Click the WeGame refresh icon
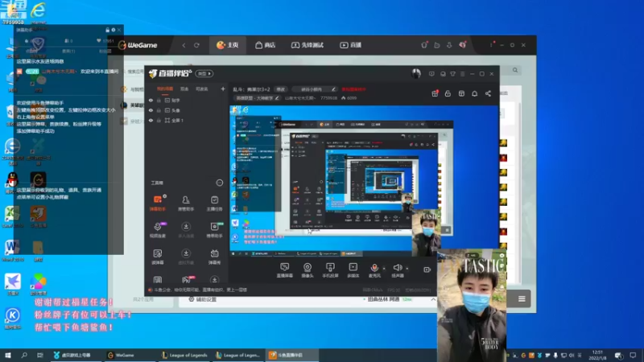 (196, 45)
